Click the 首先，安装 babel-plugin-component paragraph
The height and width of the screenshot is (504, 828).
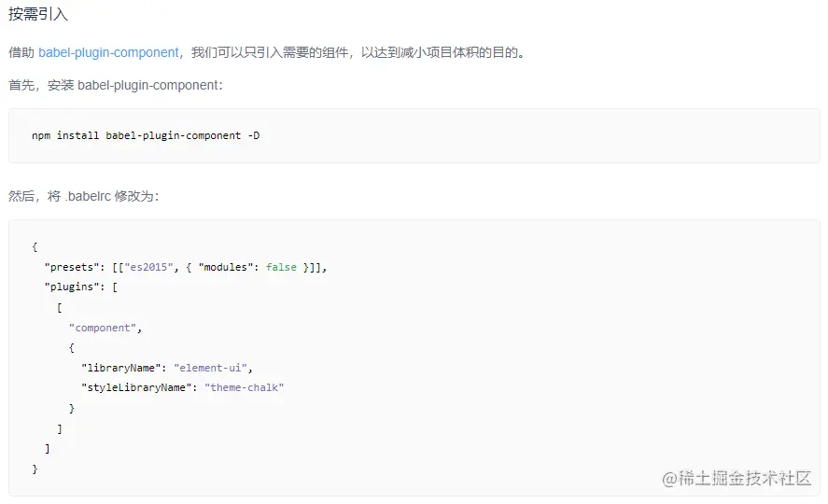coord(116,85)
